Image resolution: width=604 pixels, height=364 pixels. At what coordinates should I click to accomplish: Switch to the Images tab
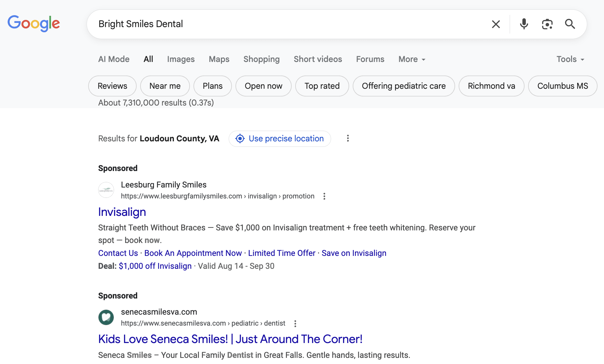(181, 59)
